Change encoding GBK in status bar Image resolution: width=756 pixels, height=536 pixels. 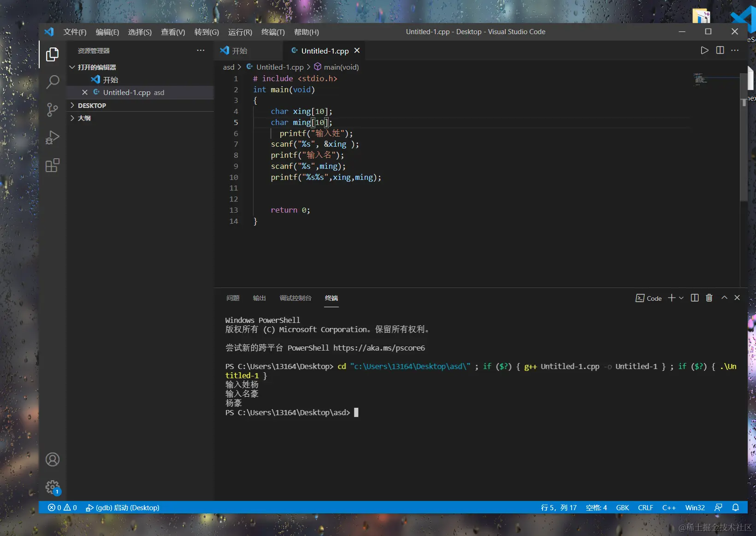[622, 507]
